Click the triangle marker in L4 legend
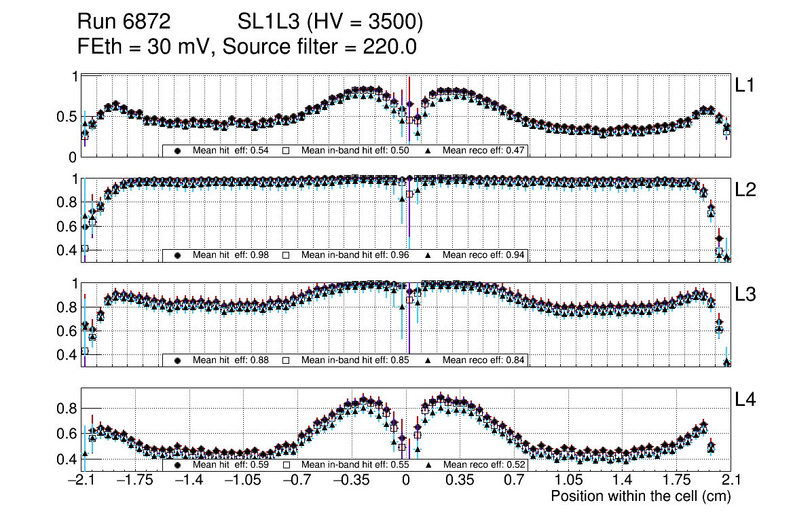The width and height of the screenshot is (812, 524). coord(428,466)
